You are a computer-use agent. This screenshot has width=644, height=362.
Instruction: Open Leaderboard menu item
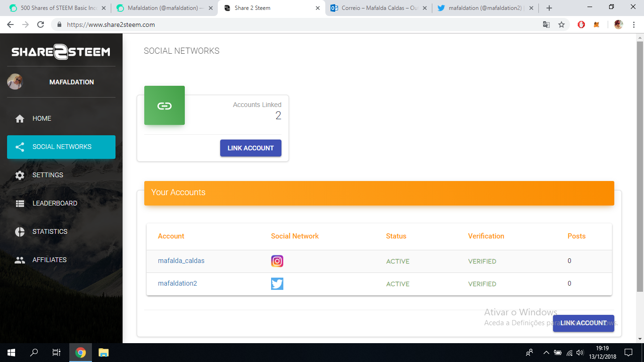(x=61, y=204)
